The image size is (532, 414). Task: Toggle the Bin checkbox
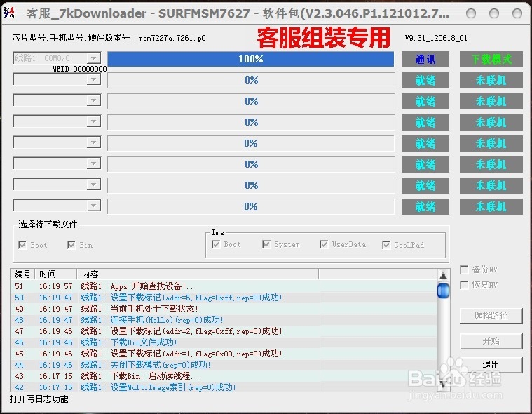click(x=71, y=245)
